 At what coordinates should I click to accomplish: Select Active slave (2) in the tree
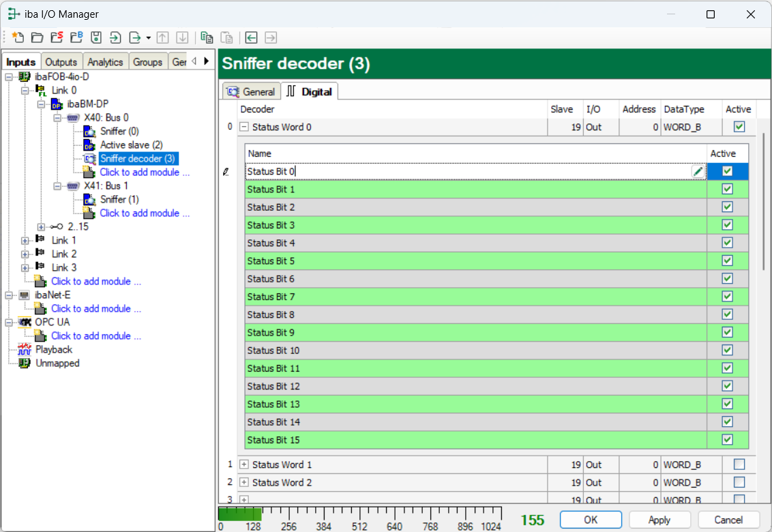[x=131, y=145]
